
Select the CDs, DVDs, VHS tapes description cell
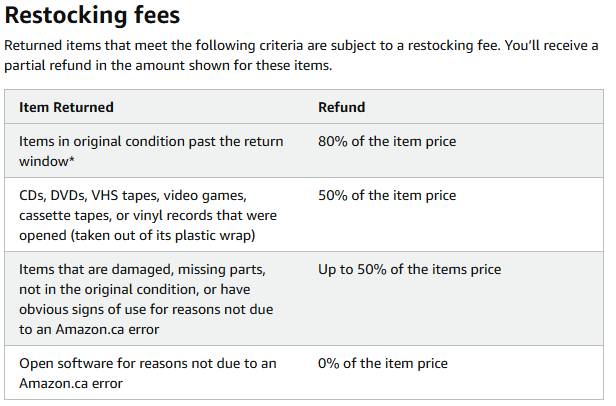[x=148, y=215]
